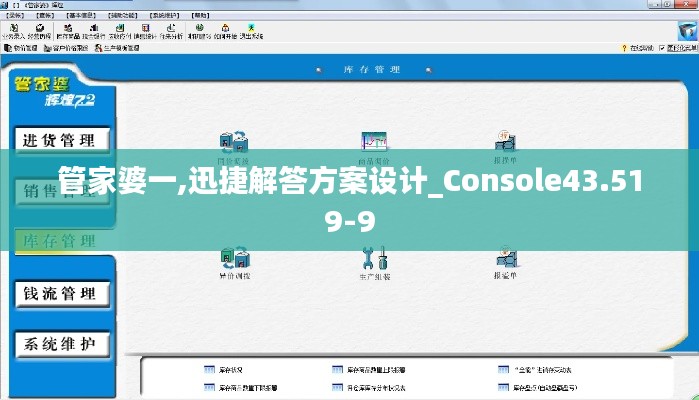The width and height of the screenshot is (699, 400).
Task: Click the 现金银行 toolbar icon
Action: [93, 31]
